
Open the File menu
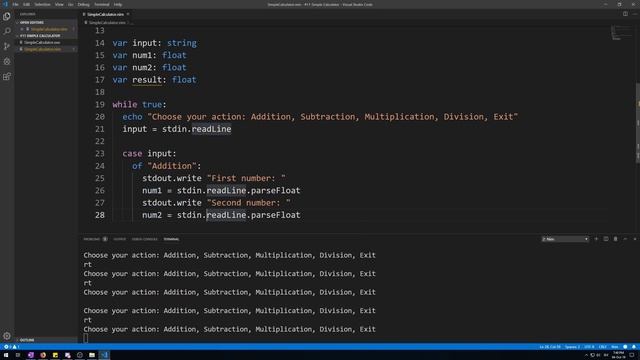16,4
